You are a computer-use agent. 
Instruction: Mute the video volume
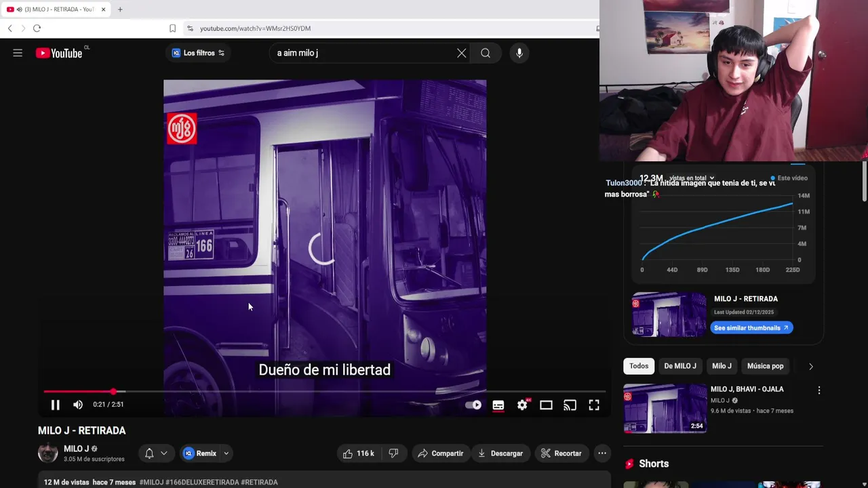78,405
